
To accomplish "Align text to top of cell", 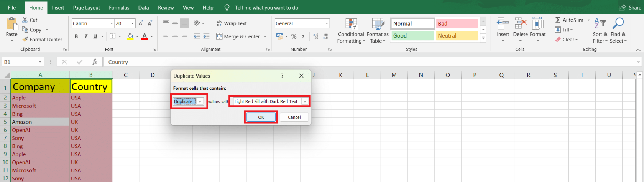I will coord(166,23).
